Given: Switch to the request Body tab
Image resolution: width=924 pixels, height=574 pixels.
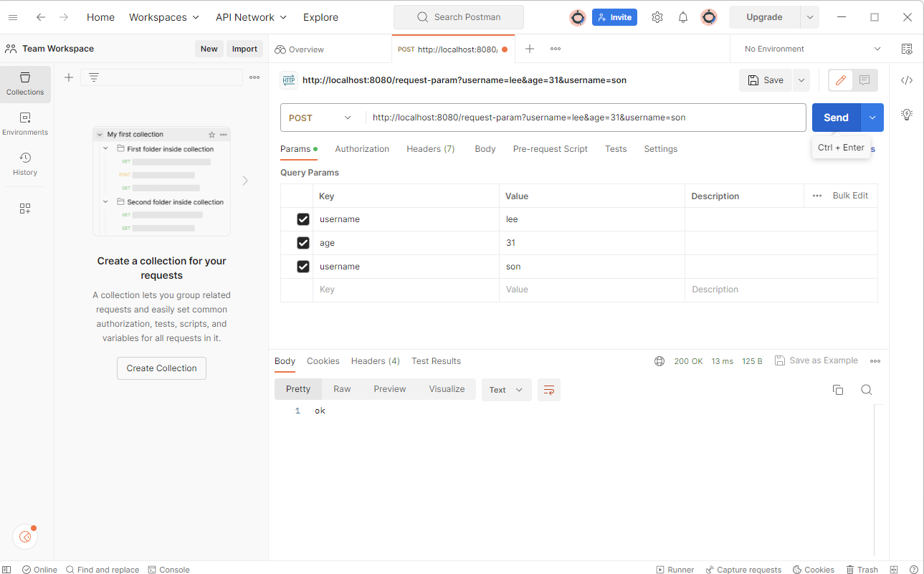Looking at the screenshot, I should (x=485, y=149).
